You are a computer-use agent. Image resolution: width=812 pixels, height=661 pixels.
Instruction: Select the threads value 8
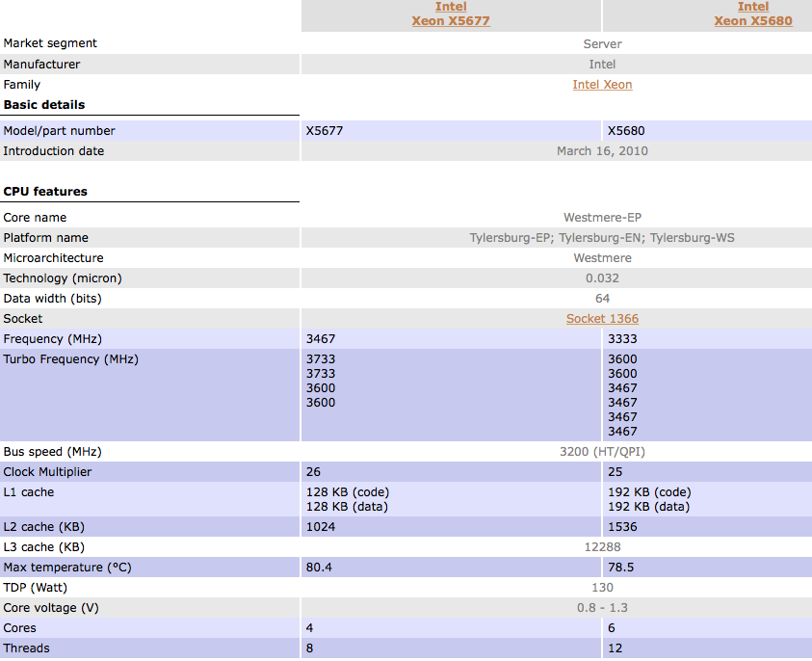[x=310, y=648]
